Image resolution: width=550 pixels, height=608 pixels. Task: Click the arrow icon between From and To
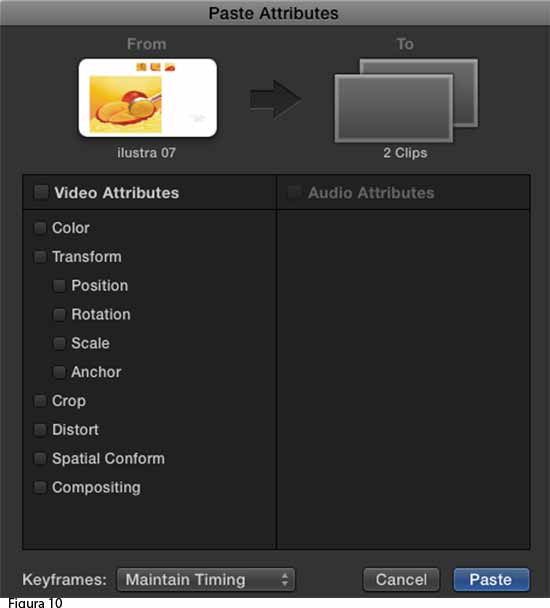click(x=275, y=99)
